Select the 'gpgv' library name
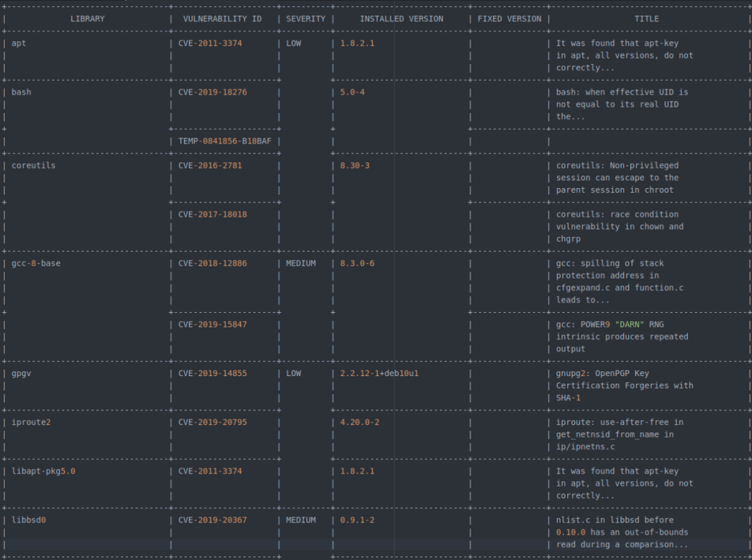The image size is (752, 560). point(21,373)
